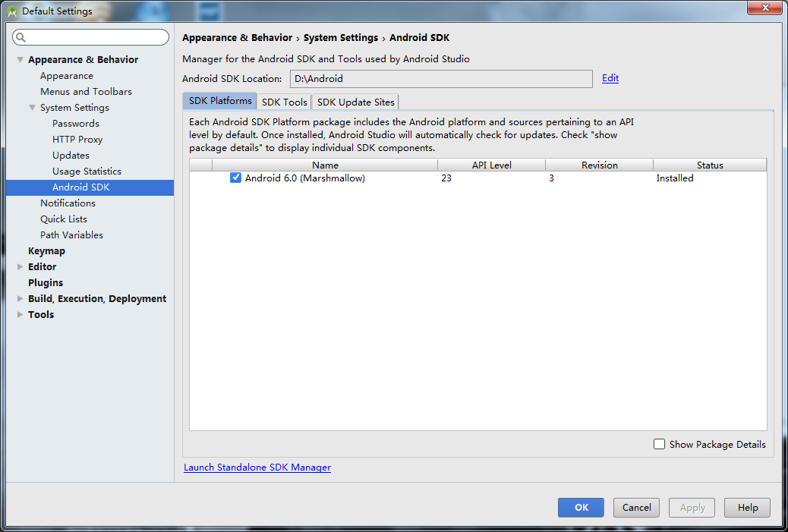Click the API Level column header
Image resolution: width=788 pixels, height=532 pixels.
pyautogui.click(x=491, y=165)
